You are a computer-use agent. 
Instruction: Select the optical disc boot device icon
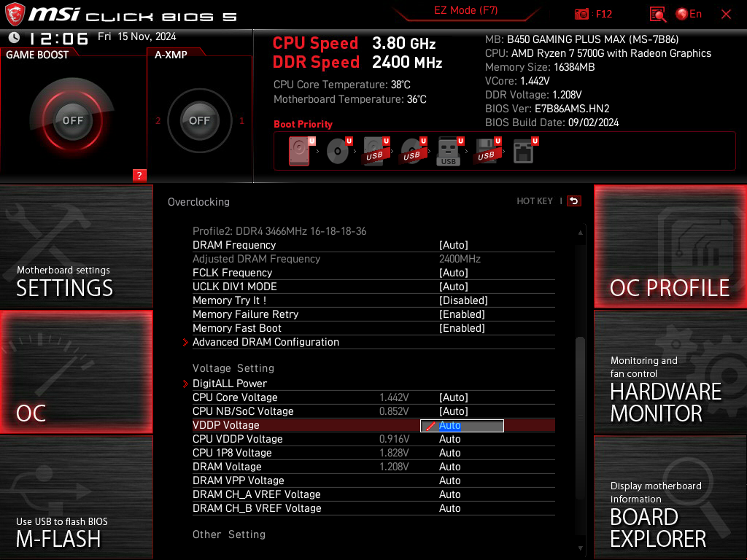coord(338,151)
